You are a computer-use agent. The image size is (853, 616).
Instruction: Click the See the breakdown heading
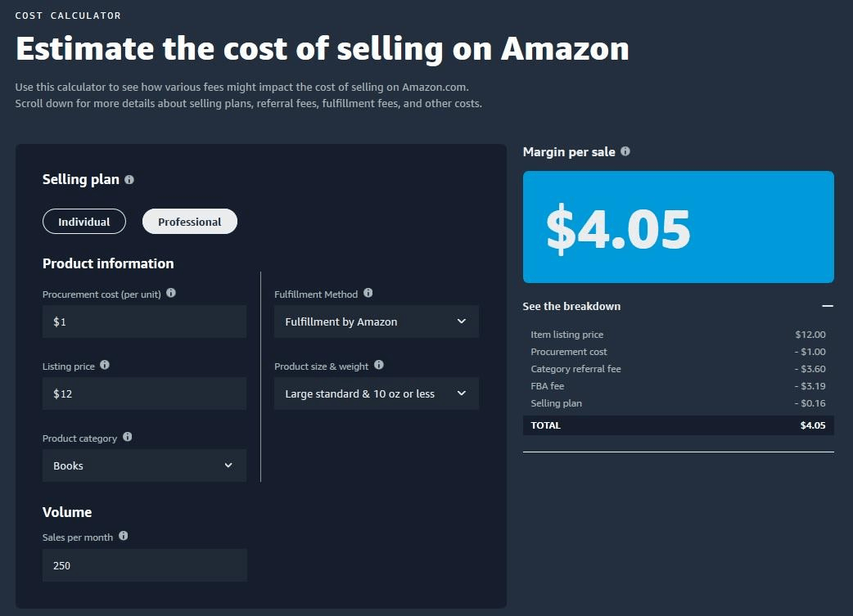[x=571, y=306]
